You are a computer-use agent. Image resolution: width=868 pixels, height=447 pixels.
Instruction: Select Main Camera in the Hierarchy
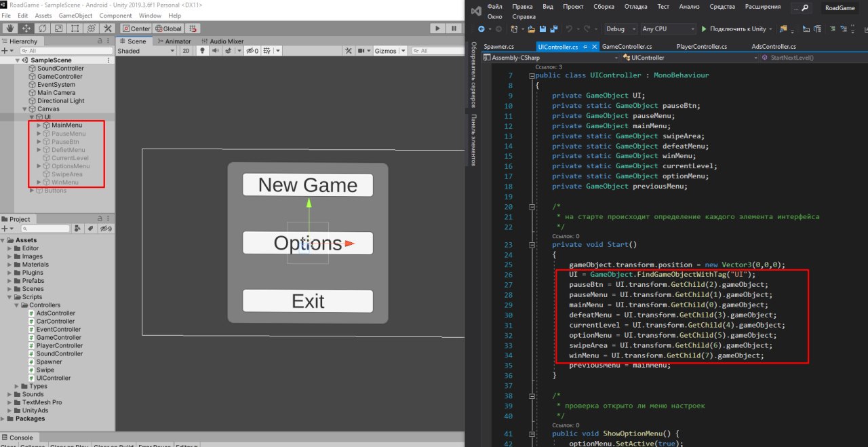click(56, 93)
